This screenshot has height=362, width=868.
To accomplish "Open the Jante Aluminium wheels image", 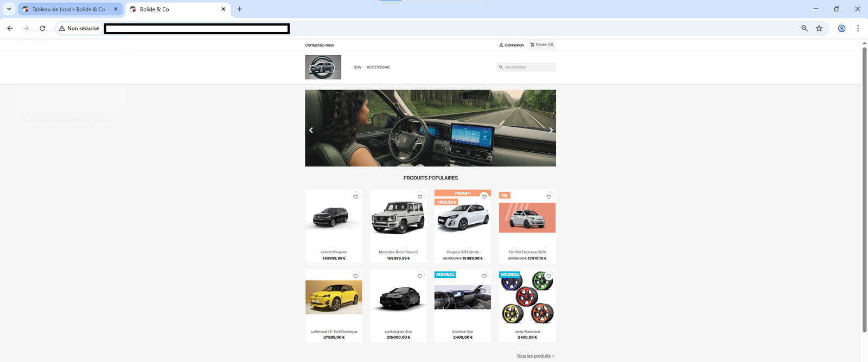I will [x=527, y=298].
